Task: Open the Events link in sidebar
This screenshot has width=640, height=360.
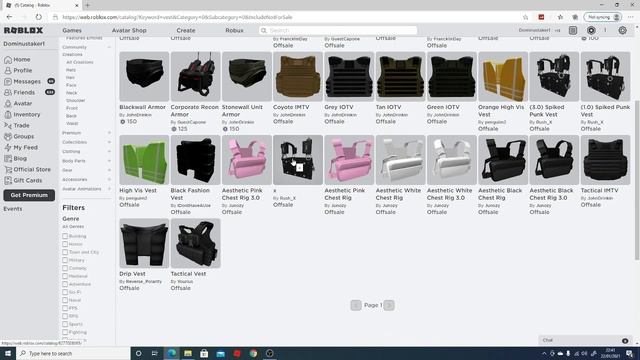Action: point(13,209)
